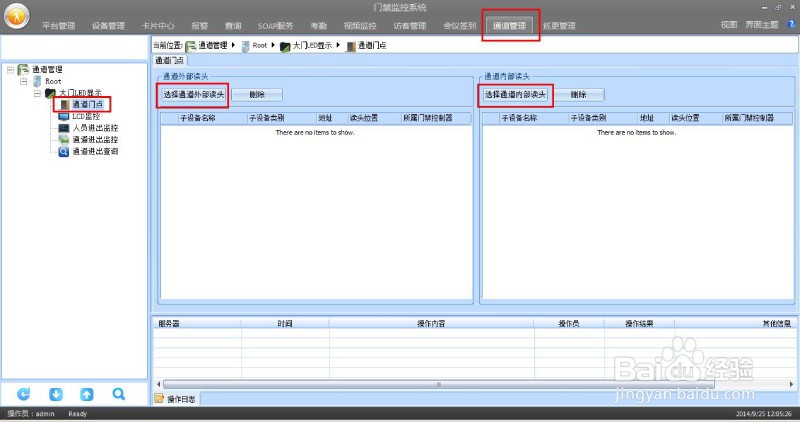Click the orange application orb logo
Image resolution: width=800 pixels, height=422 pixels.
(16, 16)
